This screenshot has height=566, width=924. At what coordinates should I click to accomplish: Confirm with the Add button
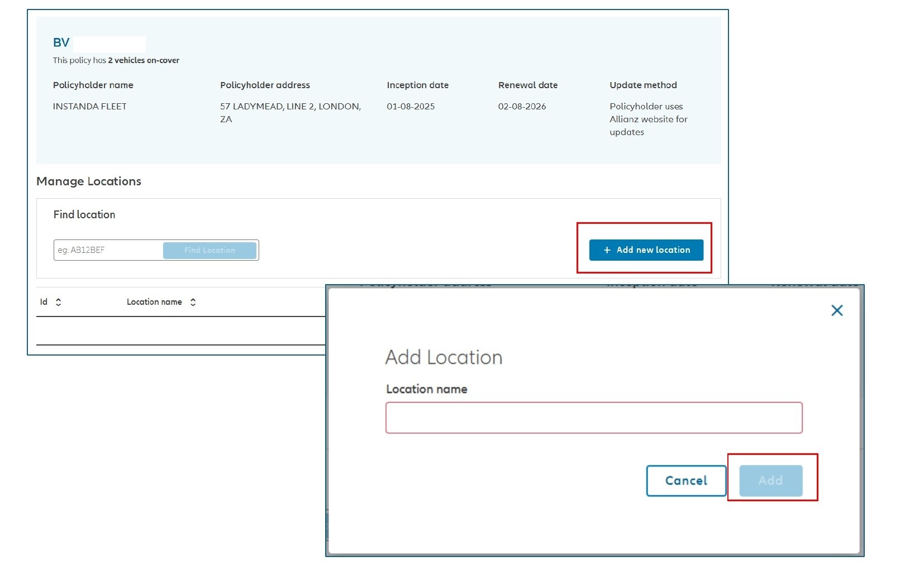[770, 481]
